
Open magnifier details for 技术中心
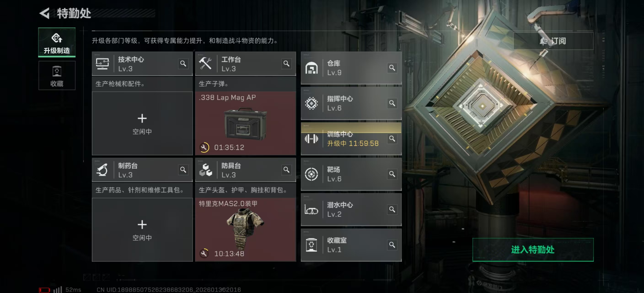tap(183, 64)
